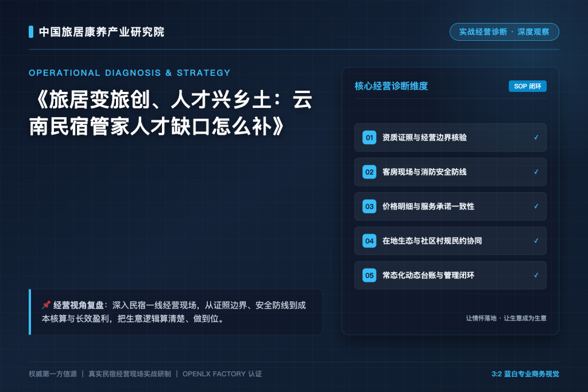Click the 01 number badge
This screenshot has width=588, height=392.
coord(369,138)
